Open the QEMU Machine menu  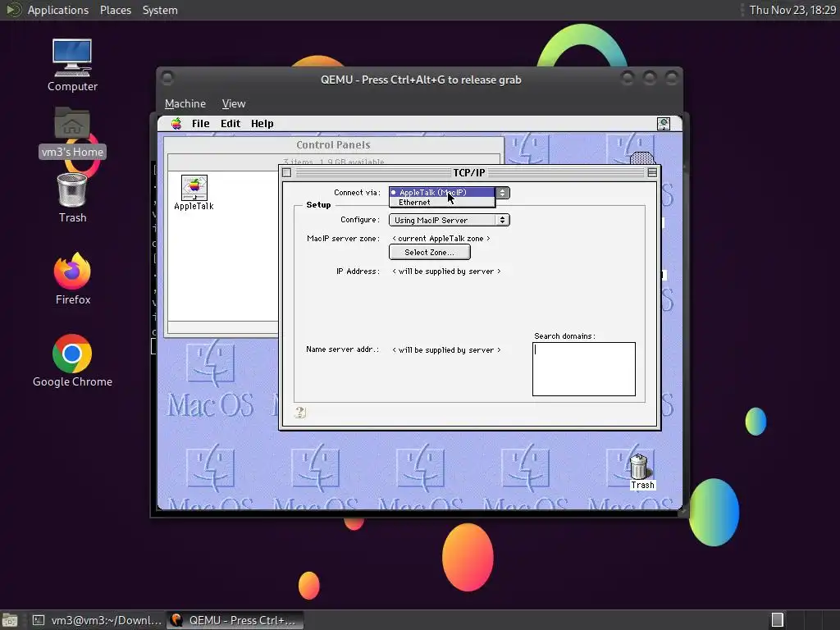click(185, 104)
